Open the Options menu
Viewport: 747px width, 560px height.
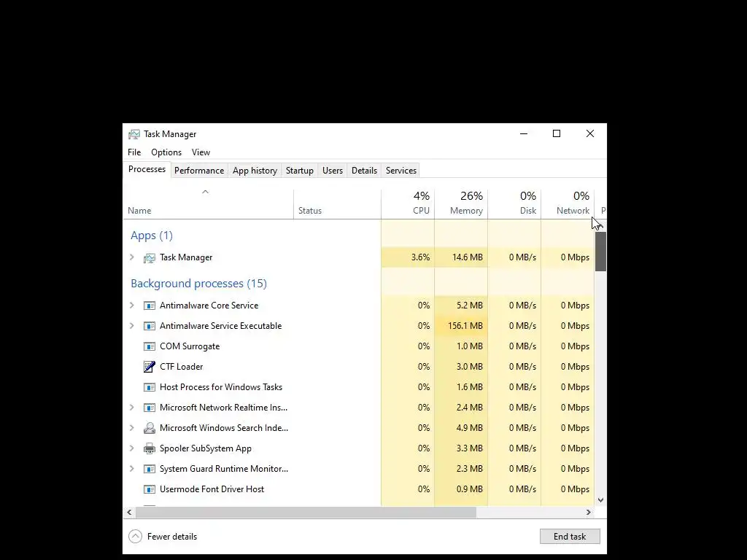coord(166,152)
